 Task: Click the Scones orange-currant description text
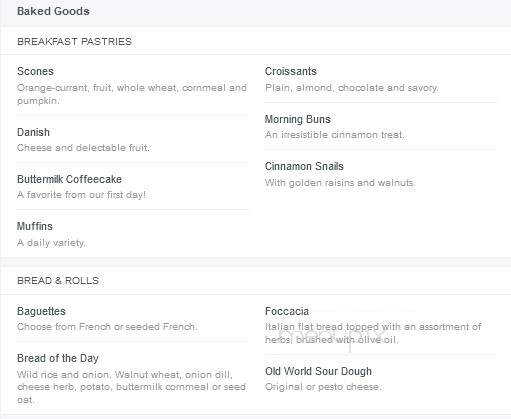coord(132,94)
